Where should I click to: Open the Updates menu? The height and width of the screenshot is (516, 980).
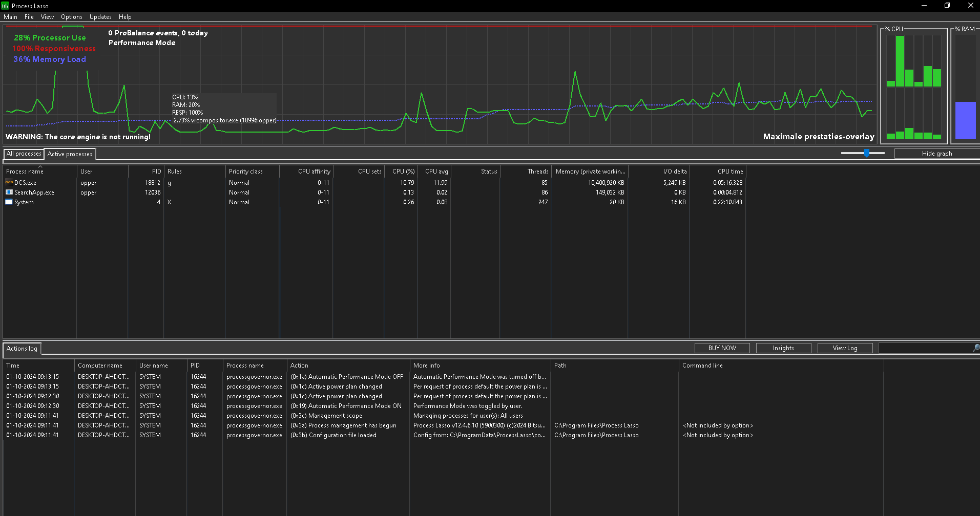click(100, 17)
